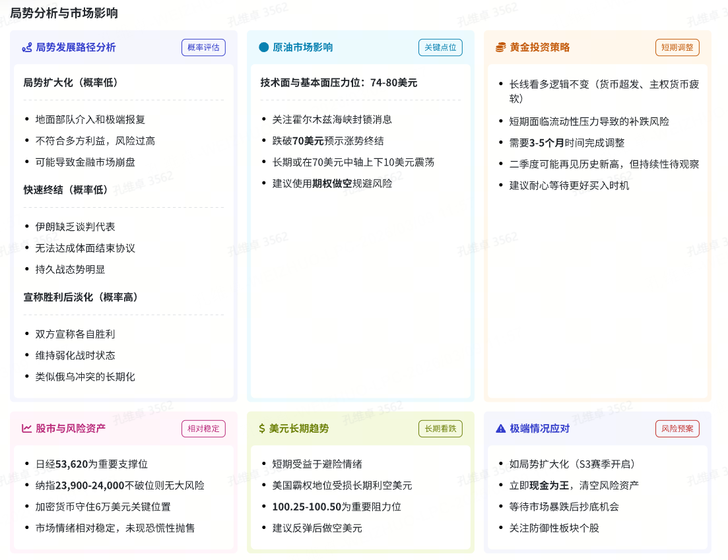Click the line 技术面与基本面压力位：74-80美元
Viewport: 728px width, 560px height.
[339, 82]
